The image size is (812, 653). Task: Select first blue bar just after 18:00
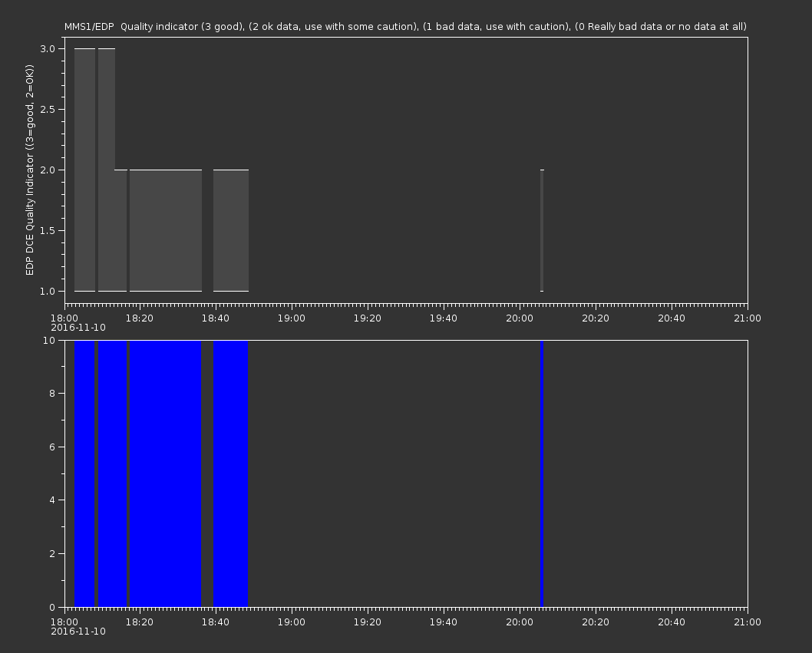click(x=84, y=473)
